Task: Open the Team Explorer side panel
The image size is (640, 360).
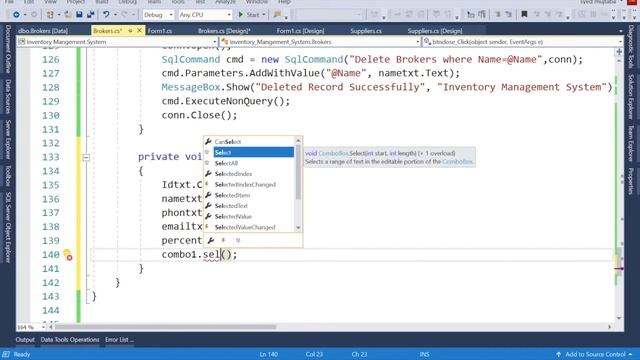Action: tap(631, 143)
